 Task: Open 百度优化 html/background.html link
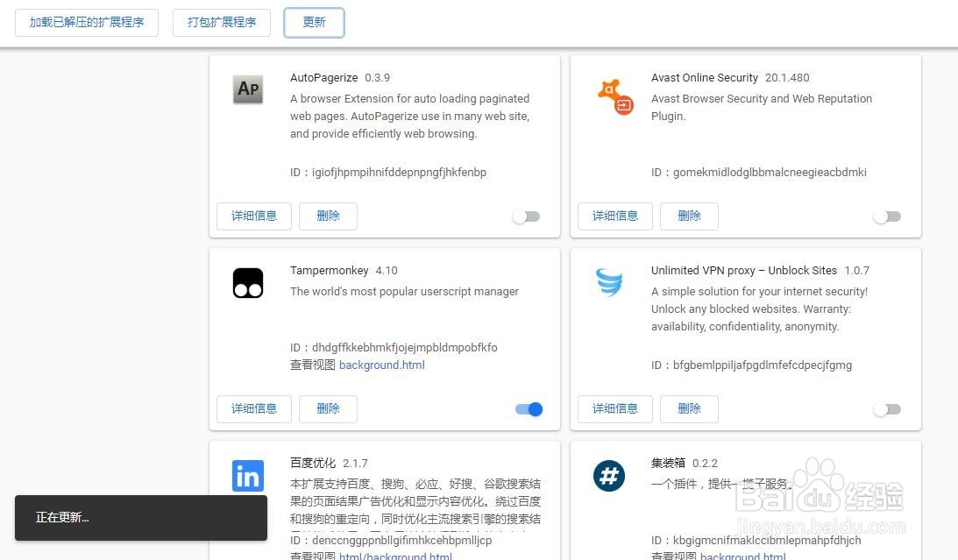[395, 556]
